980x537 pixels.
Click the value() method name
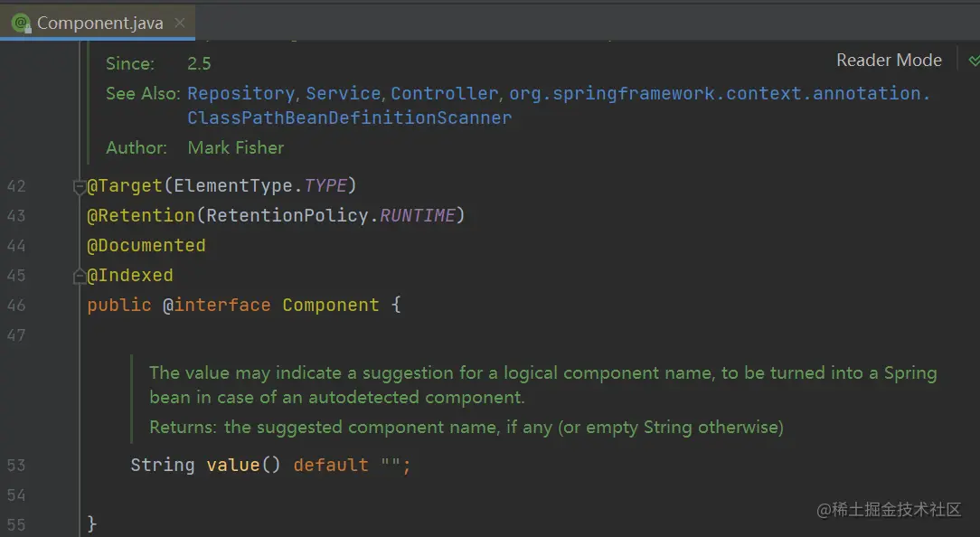click(x=232, y=466)
